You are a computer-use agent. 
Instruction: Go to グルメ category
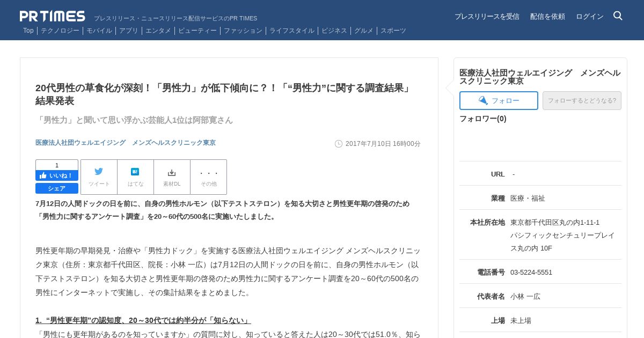coord(364,31)
